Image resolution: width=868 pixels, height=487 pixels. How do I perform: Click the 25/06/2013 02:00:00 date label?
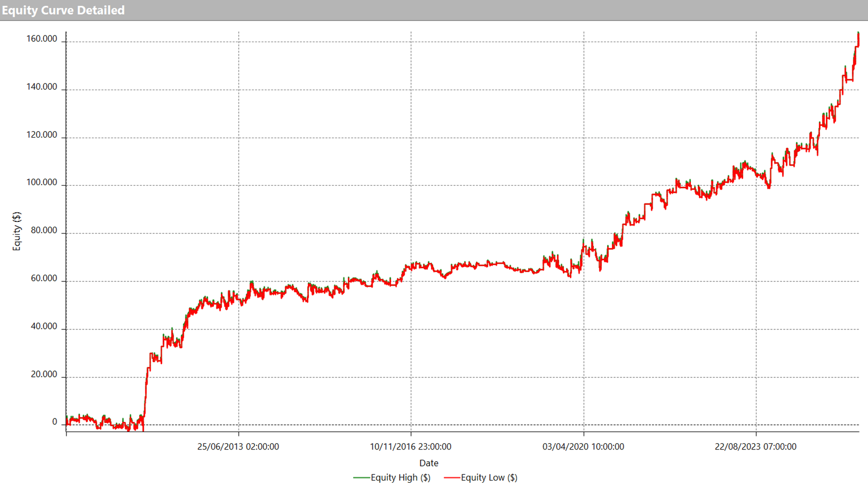pos(238,446)
